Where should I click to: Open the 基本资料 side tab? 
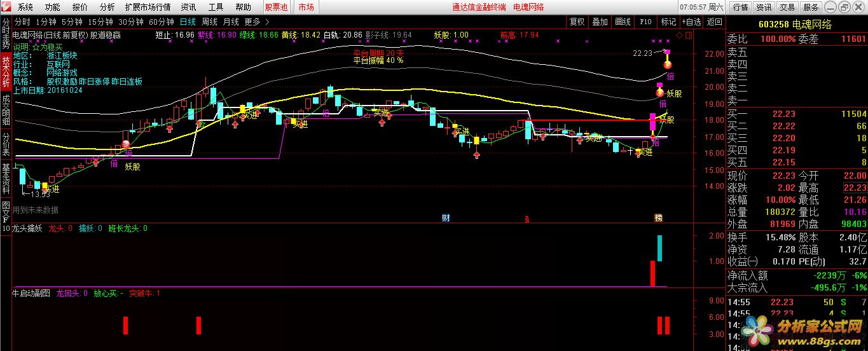(6, 179)
